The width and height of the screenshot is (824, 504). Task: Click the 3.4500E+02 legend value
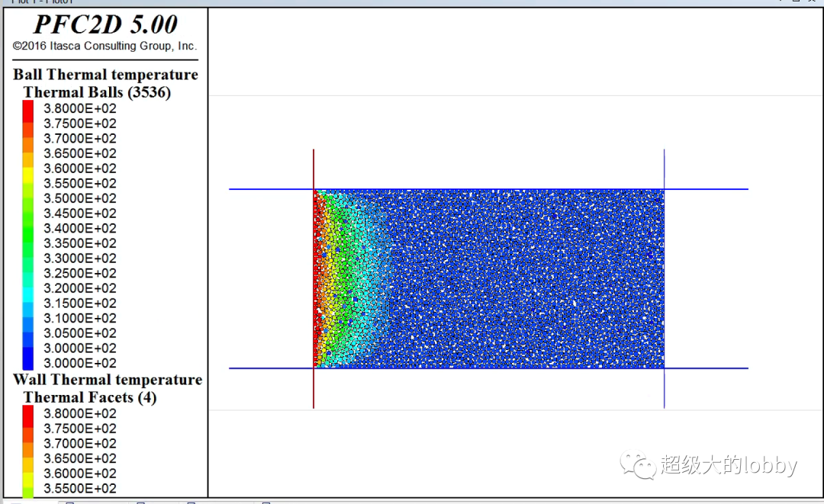tap(80, 213)
